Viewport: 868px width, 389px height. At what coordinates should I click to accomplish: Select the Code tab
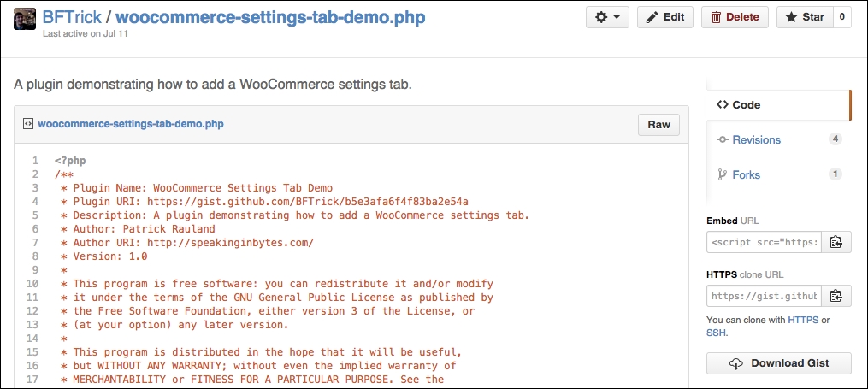click(x=777, y=104)
